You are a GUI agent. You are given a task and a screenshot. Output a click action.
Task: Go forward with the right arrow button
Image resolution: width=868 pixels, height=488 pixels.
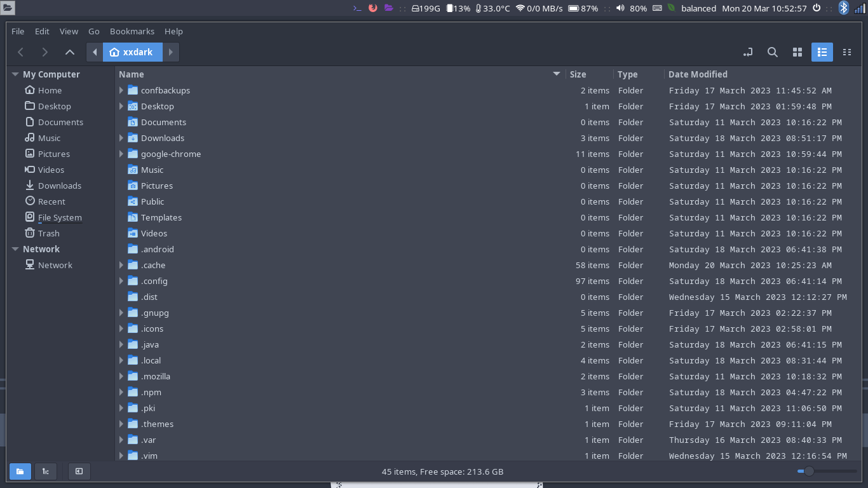click(44, 52)
